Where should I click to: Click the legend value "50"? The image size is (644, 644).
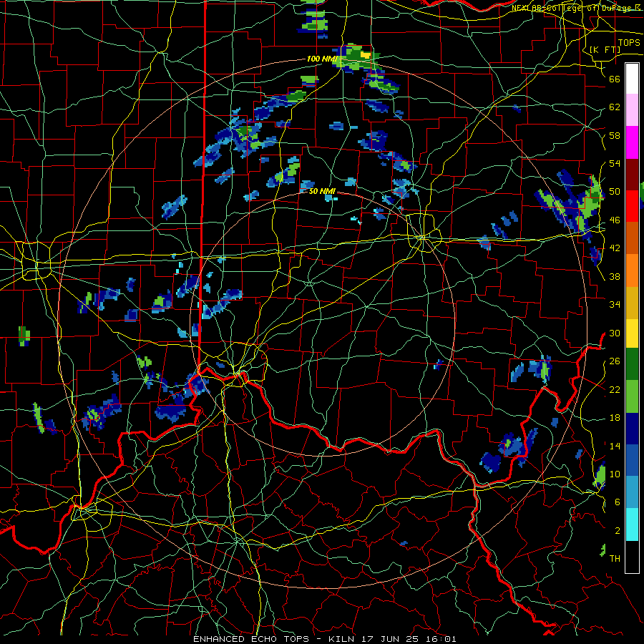pos(615,192)
